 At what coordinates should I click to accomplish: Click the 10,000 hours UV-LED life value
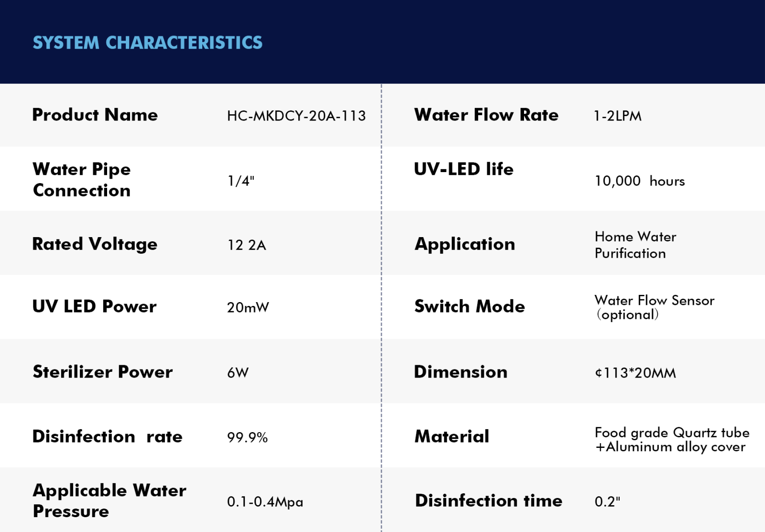[x=639, y=181]
